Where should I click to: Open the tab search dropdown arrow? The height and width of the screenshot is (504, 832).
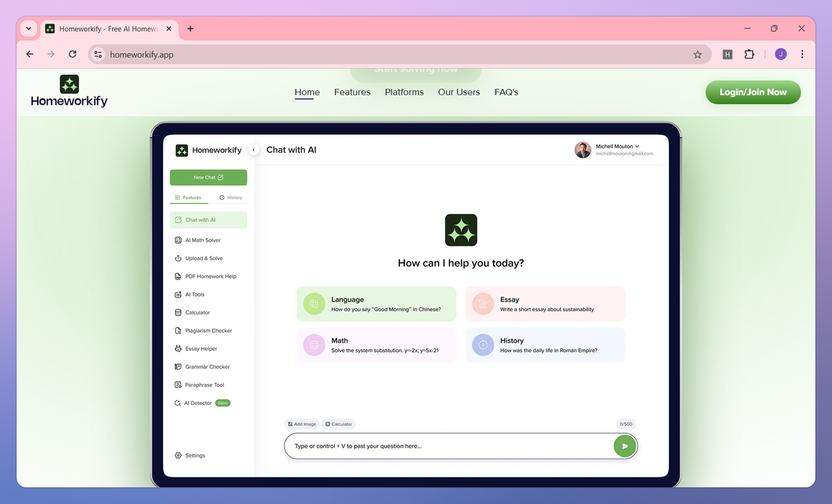[28, 28]
